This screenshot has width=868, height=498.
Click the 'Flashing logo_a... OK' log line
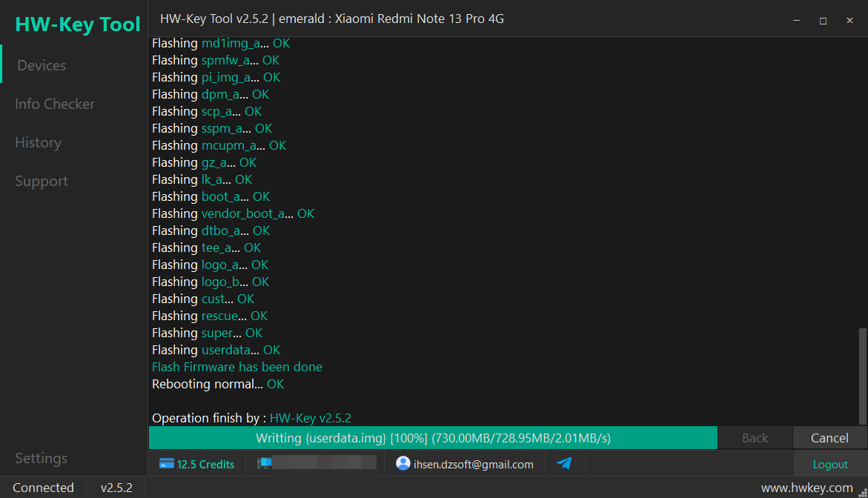[210, 265]
